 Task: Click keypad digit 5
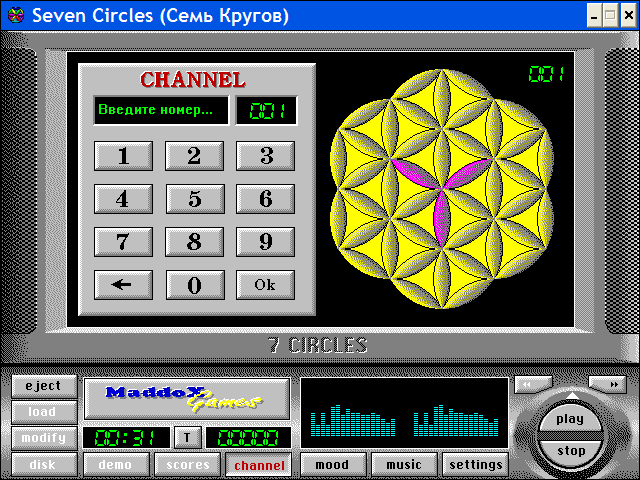pos(195,199)
